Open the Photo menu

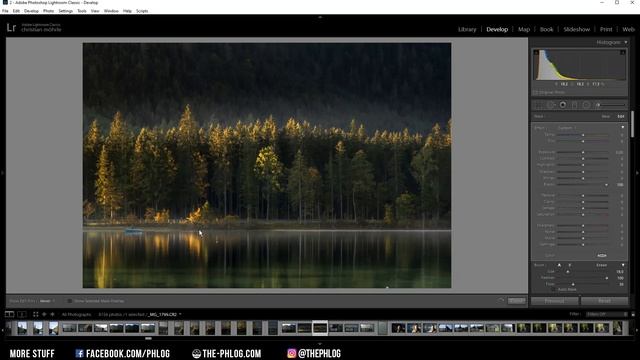coord(48,11)
